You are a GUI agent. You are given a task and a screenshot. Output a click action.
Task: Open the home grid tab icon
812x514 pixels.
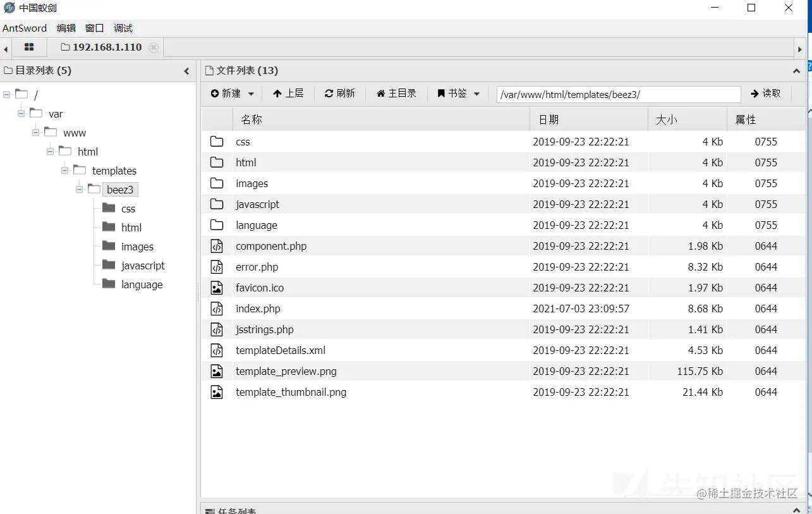(x=29, y=47)
